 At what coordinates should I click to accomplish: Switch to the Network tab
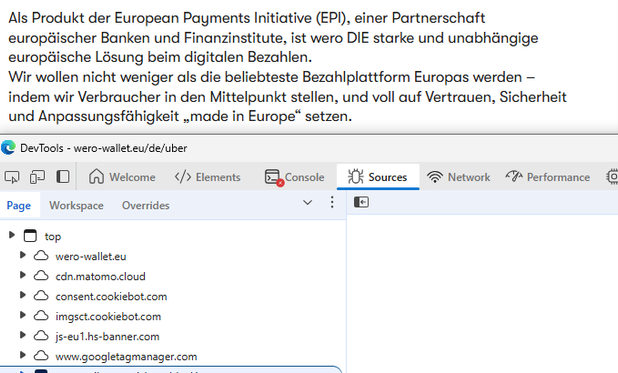pyautogui.click(x=459, y=177)
